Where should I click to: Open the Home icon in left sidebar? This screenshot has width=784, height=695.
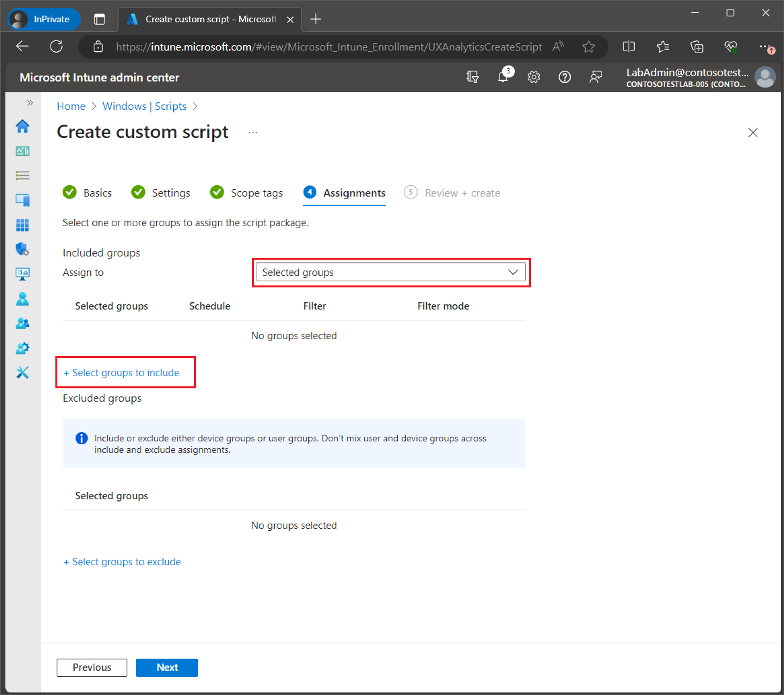point(23,126)
